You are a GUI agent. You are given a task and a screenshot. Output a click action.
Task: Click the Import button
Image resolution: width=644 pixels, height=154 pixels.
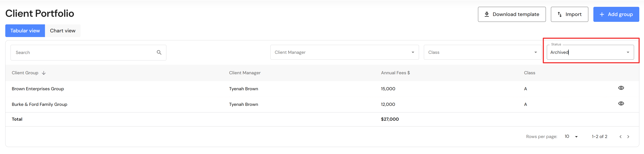pos(569,14)
